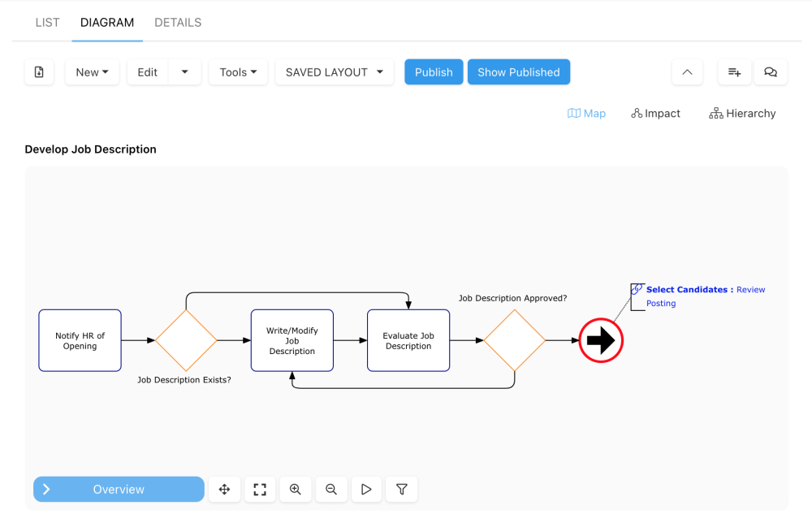Viewport: 812px width, 514px height.
Task: Expand the Edit split-button arrow
Action: pos(185,72)
